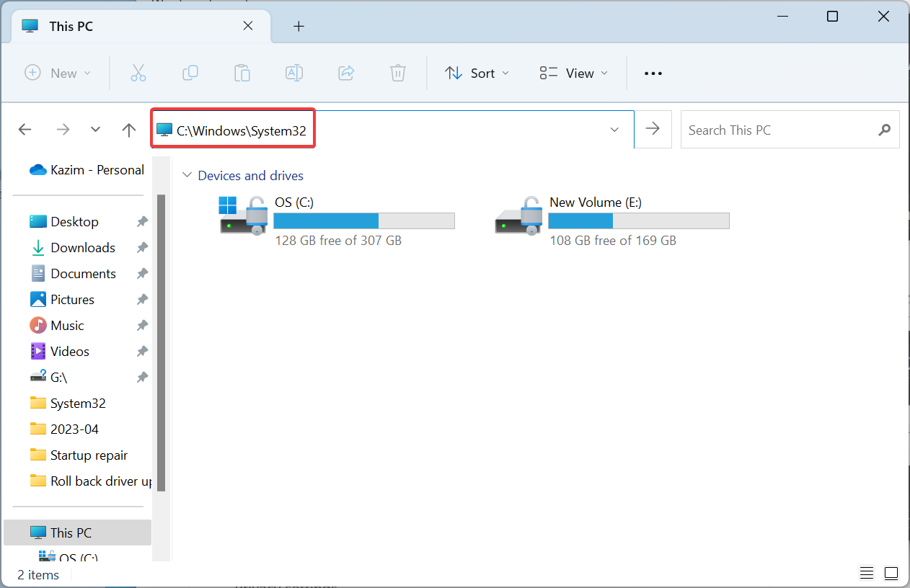Viewport: 910px width, 588px height.
Task: Open the View dropdown menu
Action: [573, 73]
